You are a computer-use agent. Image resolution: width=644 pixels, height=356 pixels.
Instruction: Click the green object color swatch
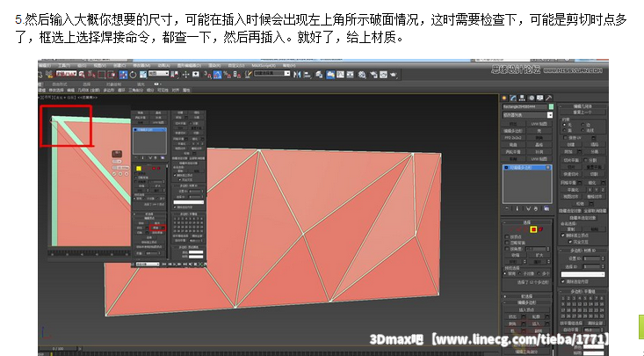click(551, 107)
